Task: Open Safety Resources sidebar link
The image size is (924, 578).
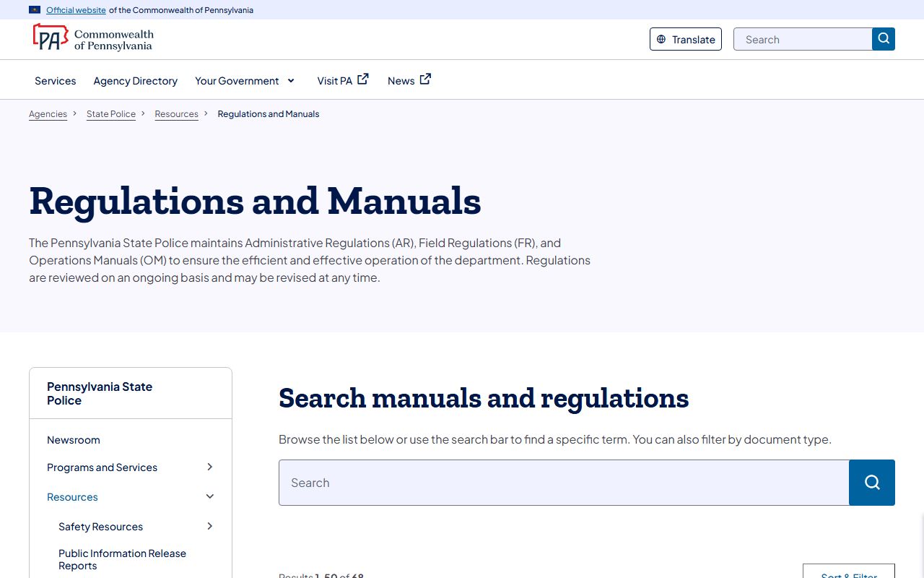Action: click(100, 527)
